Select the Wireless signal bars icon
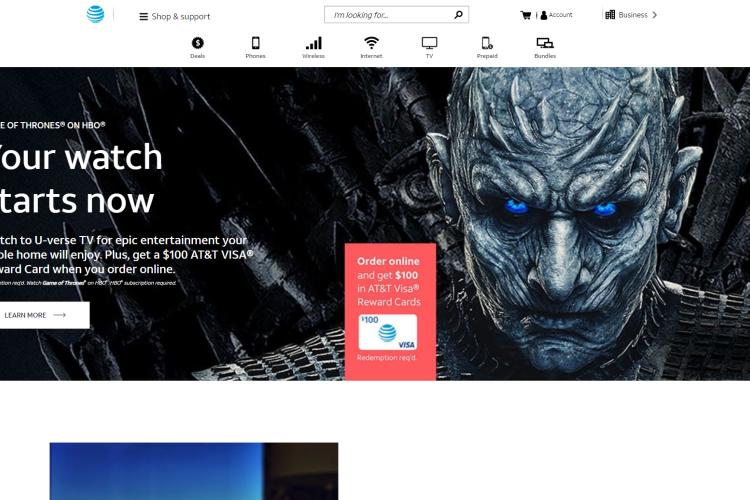The height and width of the screenshot is (500, 750). (314, 43)
